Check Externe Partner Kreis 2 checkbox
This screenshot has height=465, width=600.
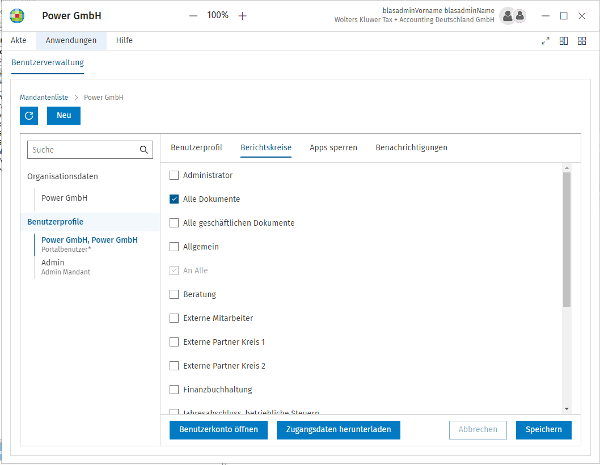coord(174,366)
